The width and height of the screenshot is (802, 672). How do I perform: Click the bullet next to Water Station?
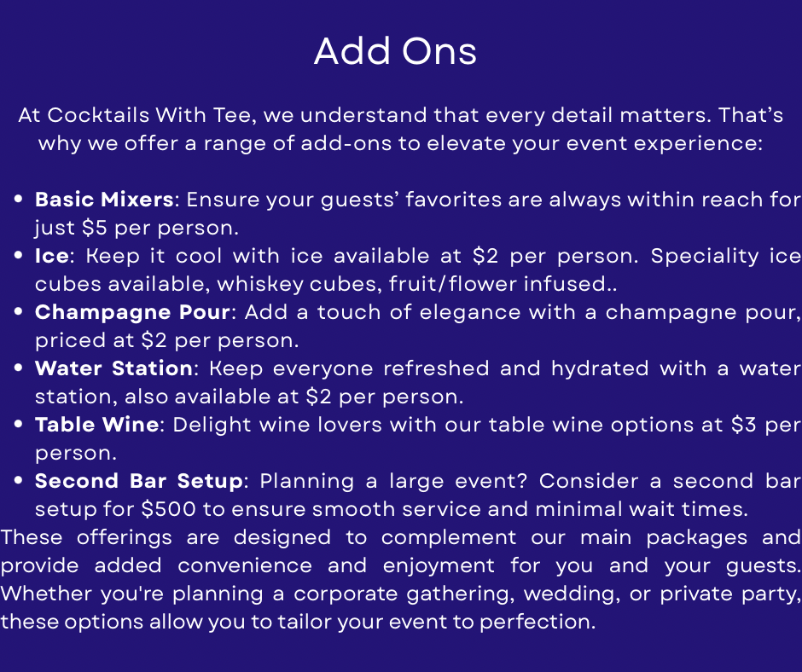point(19,368)
